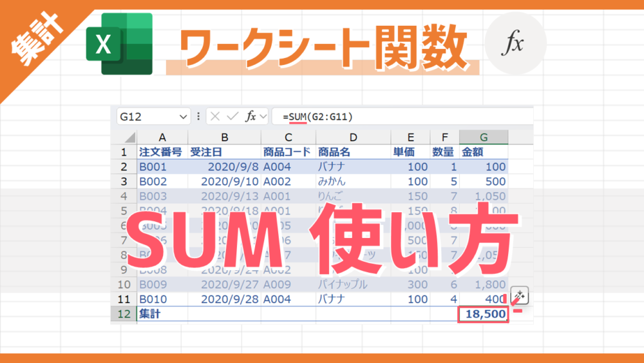The image size is (644, 363).
Task: Select row 3 header
Action: click(x=124, y=181)
